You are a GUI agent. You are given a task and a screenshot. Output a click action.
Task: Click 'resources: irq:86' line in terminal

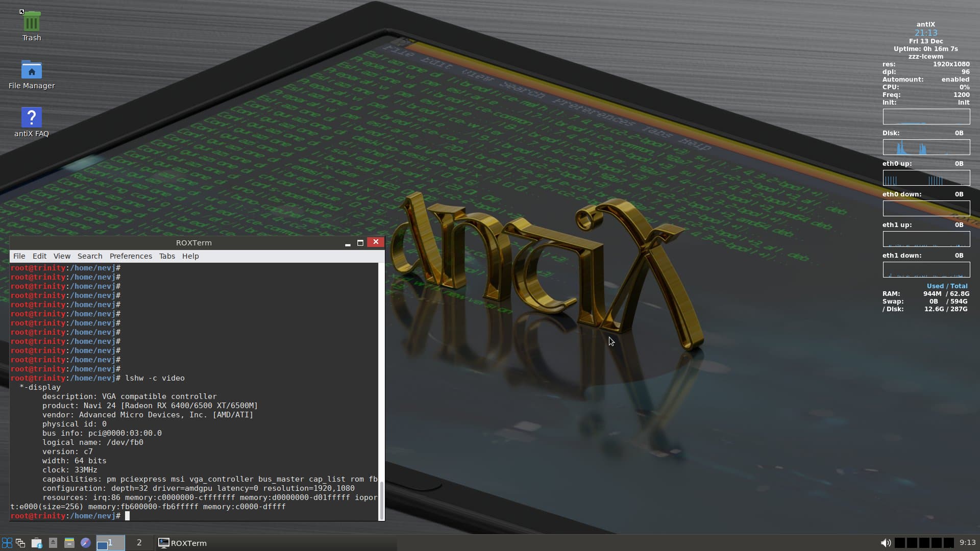point(210,497)
